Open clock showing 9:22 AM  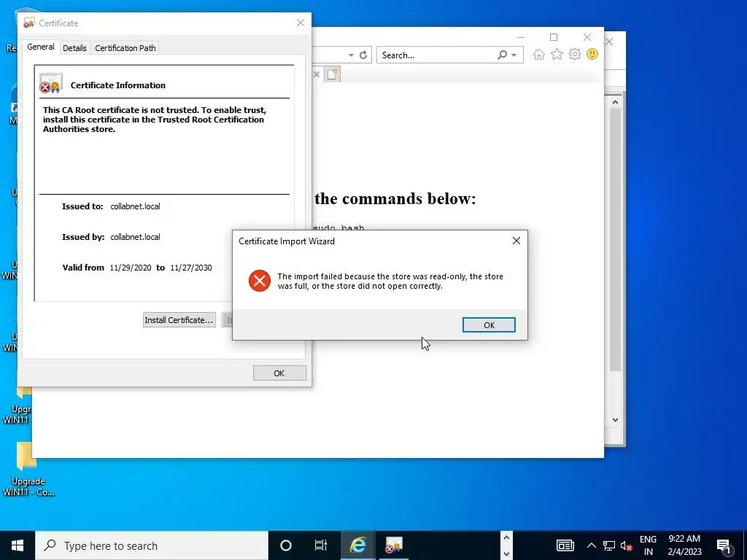pos(684,545)
